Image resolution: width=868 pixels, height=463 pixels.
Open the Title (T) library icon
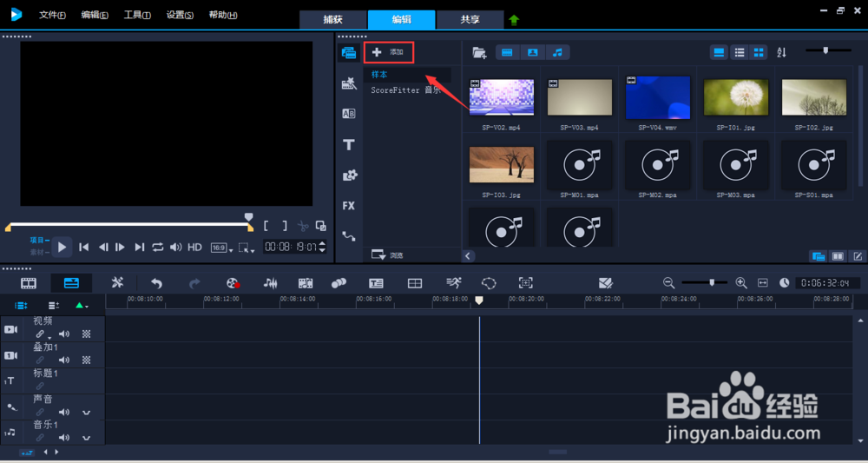[x=349, y=145]
